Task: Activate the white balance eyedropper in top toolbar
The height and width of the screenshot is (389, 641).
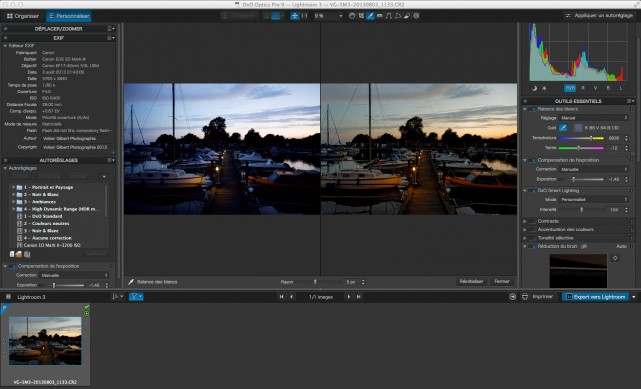Action: (x=370, y=16)
